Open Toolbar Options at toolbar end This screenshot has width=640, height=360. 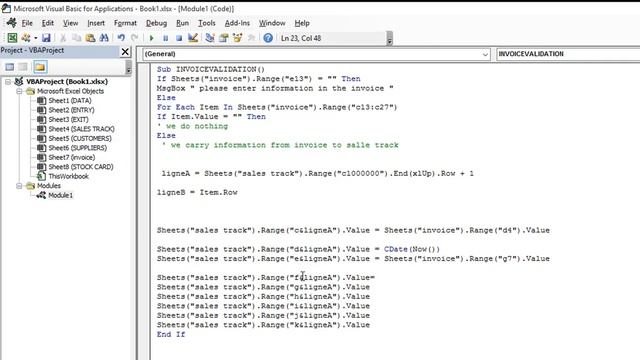click(389, 38)
